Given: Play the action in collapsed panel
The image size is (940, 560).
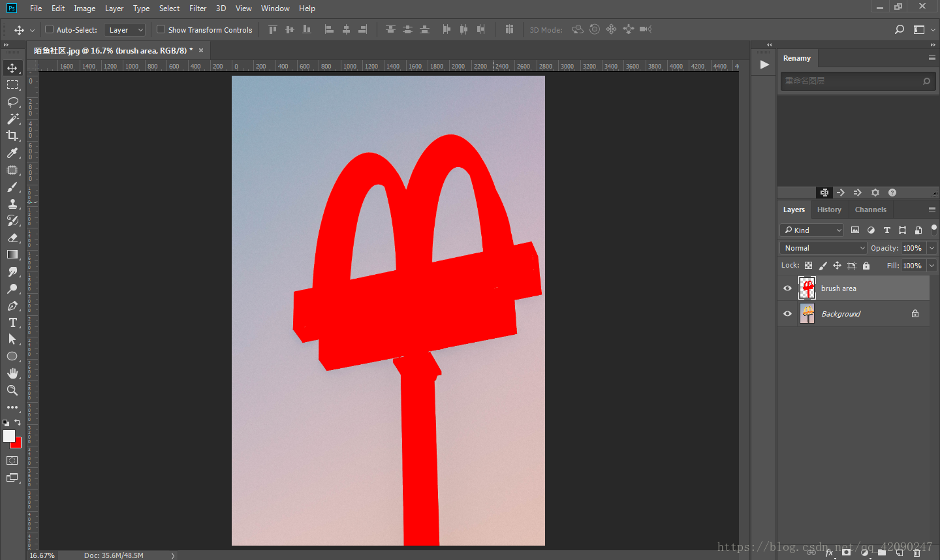Looking at the screenshot, I should pos(764,65).
